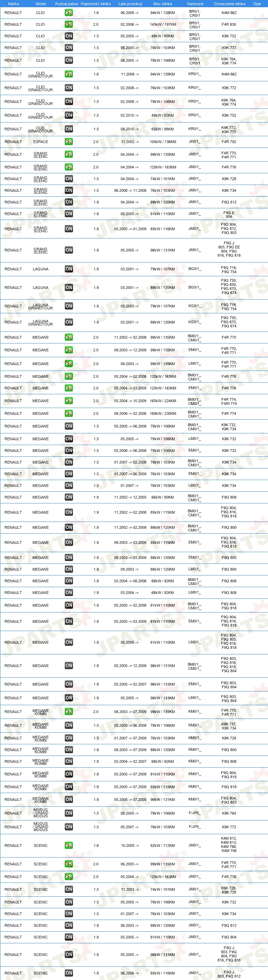Select date cell 05.2005 -> 01.2009
This screenshot has height=980, width=268.
[130, 229]
